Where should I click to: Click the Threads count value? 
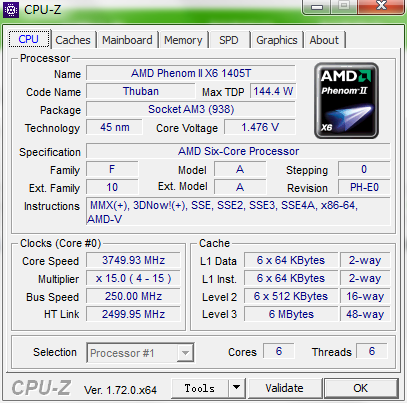click(x=372, y=351)
